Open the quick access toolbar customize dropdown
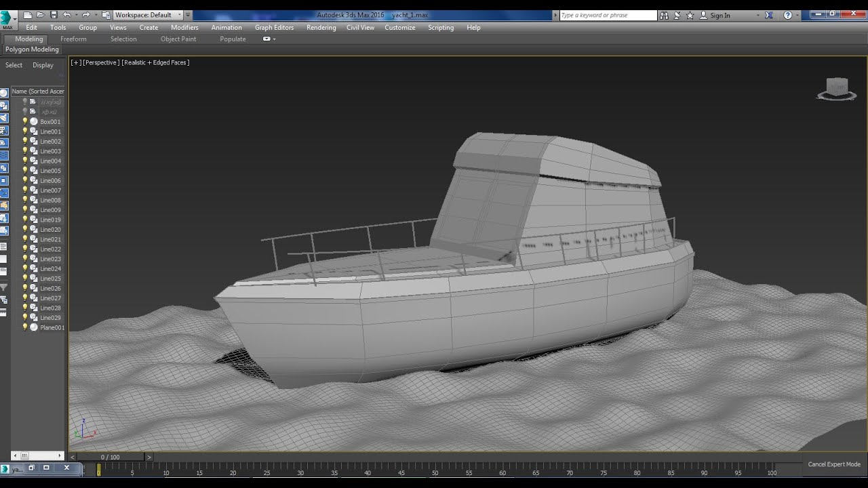 188,15
